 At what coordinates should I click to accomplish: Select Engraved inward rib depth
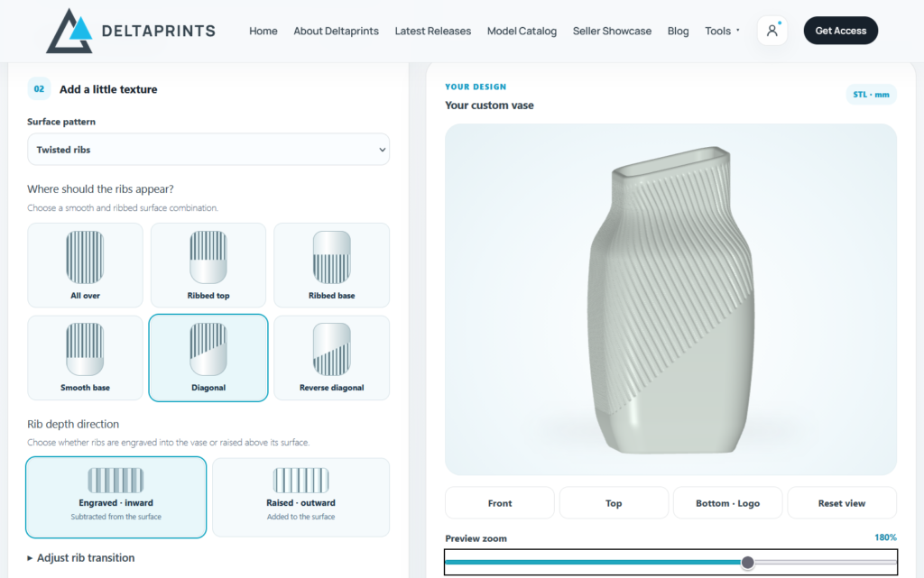pyautogui.click(x=116, y=498)
